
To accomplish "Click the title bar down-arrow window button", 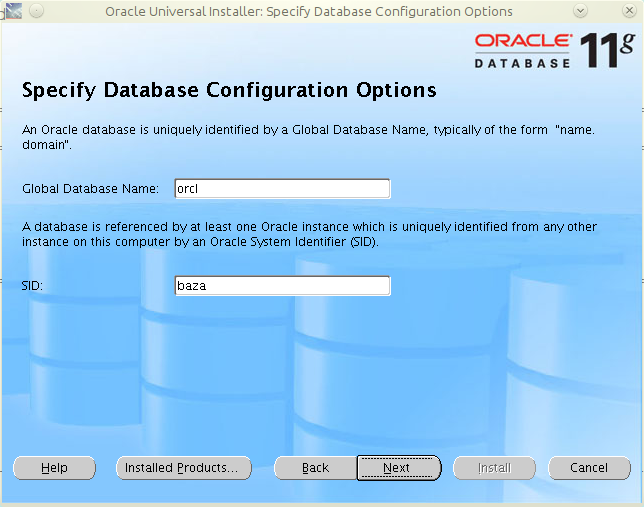I will point(580,11).
